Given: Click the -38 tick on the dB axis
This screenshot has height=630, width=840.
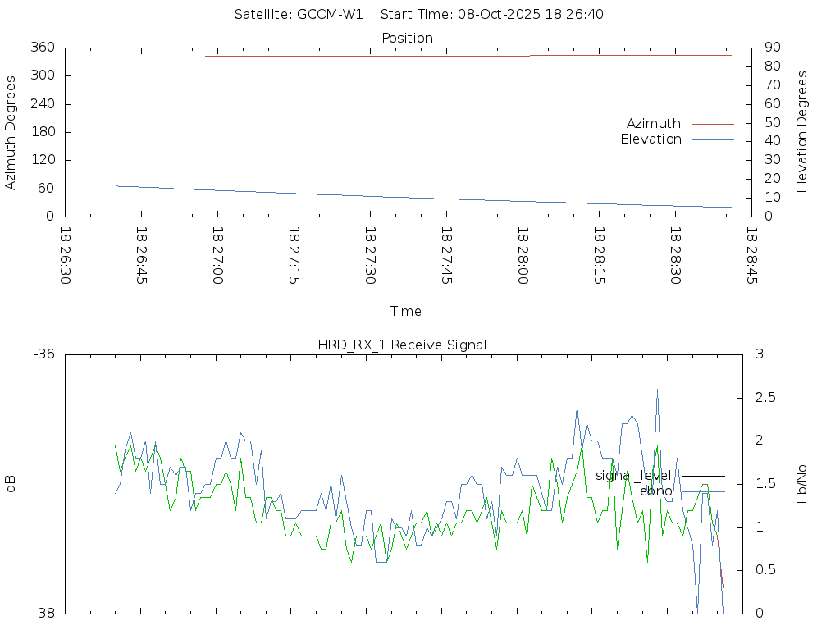Looking at the screenshot, I should click(43, 613).
